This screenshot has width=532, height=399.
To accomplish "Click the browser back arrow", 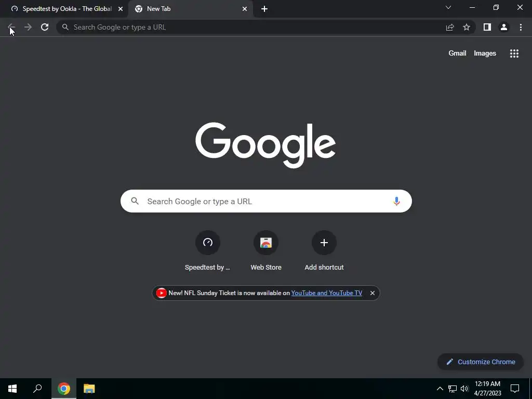I will 11,27.
